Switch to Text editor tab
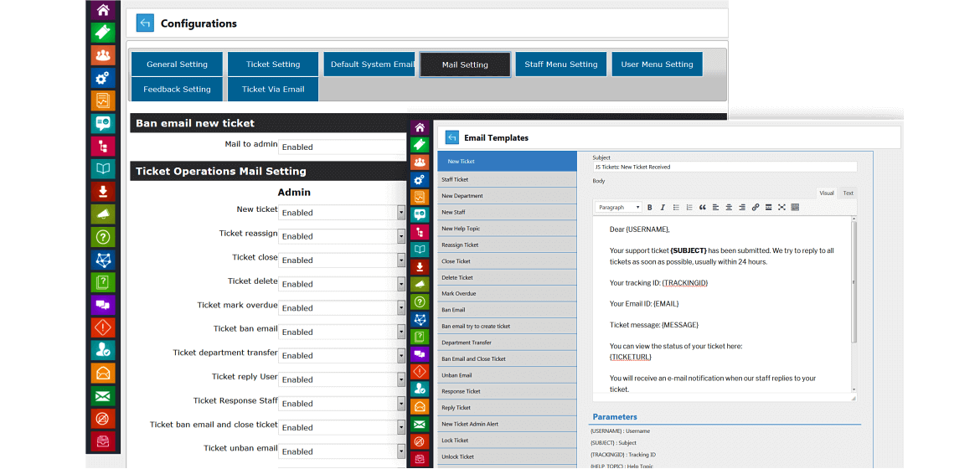This screenshot has height=469, width=980. [x=848, y=193]
